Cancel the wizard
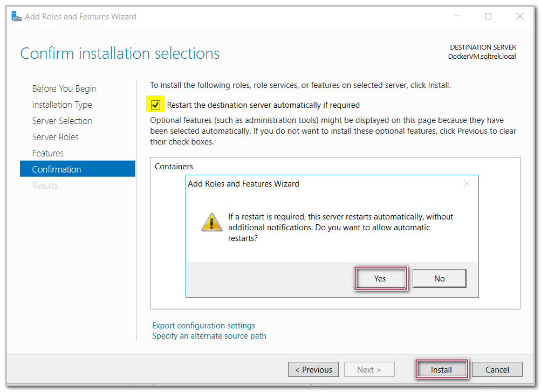 tap(497, 369)
